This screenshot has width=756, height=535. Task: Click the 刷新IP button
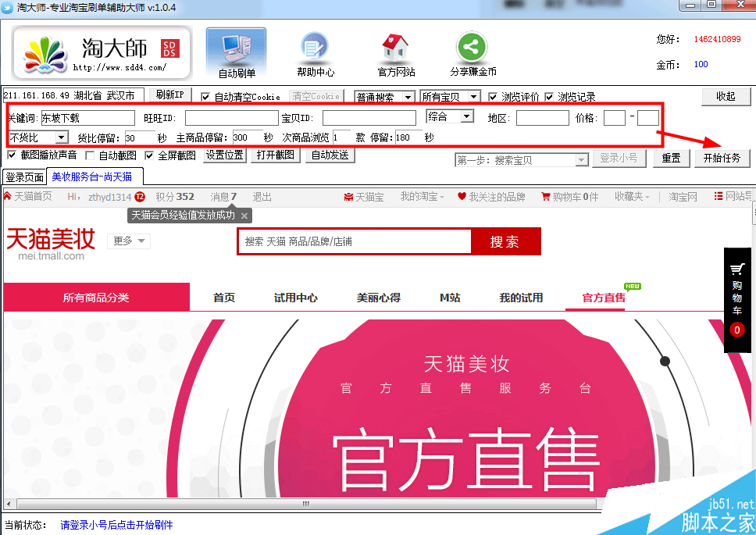click(170, 95)
